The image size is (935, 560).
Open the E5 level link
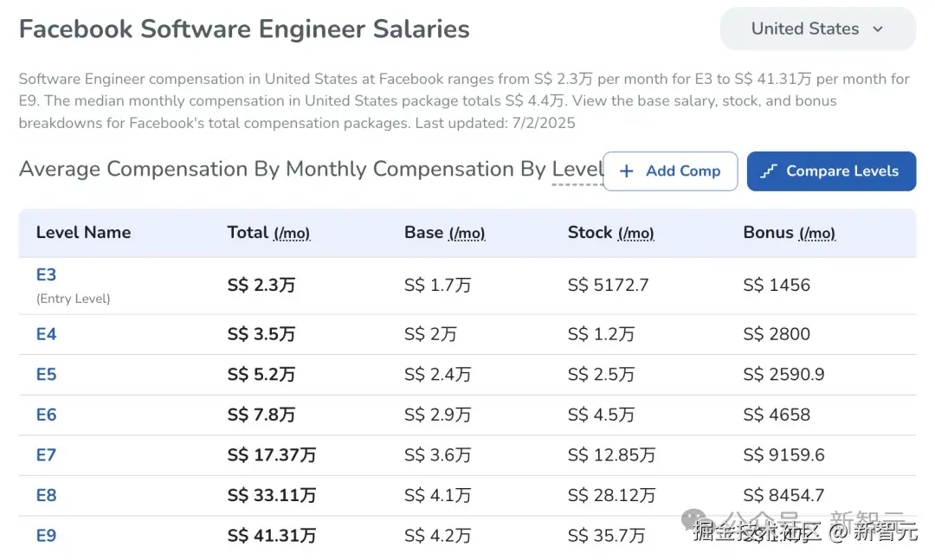coord(46,375)
